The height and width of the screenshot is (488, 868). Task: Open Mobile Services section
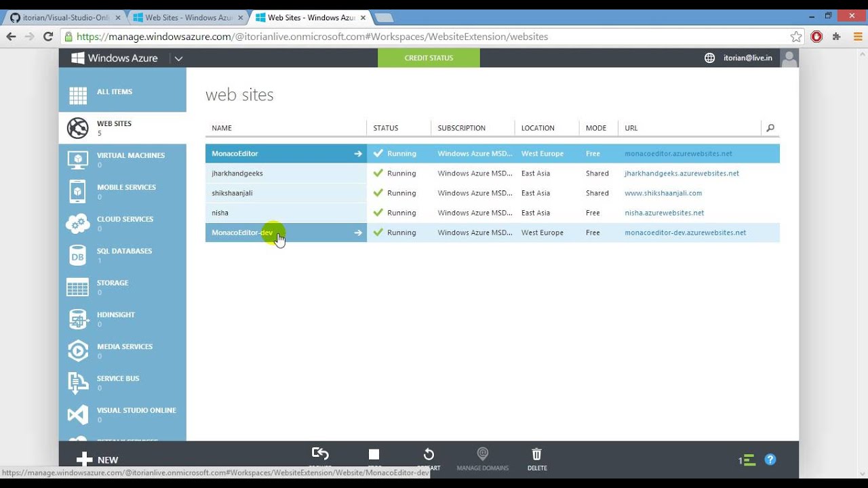click(122, 191)
